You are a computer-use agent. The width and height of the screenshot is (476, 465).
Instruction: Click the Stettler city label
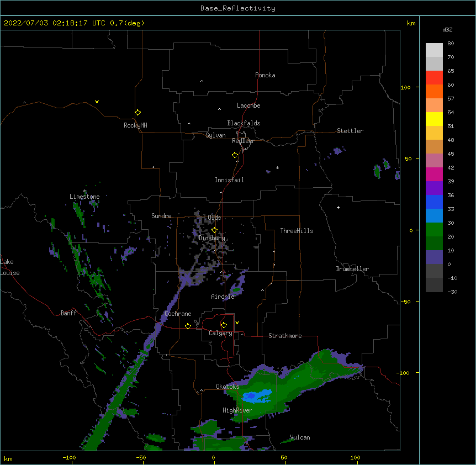click(350, 131)
